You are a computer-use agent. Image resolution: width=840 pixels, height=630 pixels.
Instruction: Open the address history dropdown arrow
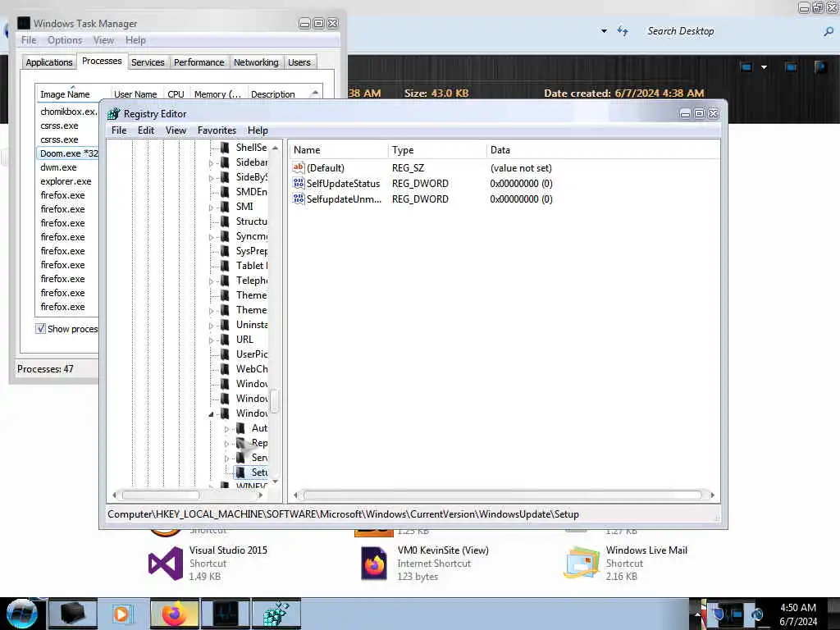tap(604, 31)
